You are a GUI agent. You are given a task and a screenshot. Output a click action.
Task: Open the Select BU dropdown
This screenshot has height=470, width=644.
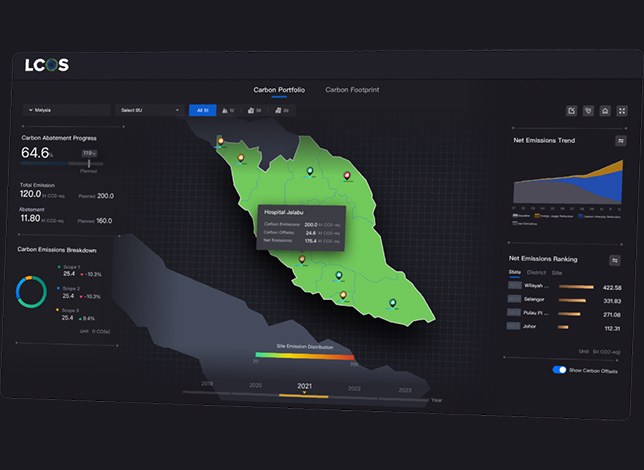click(150, 110)
